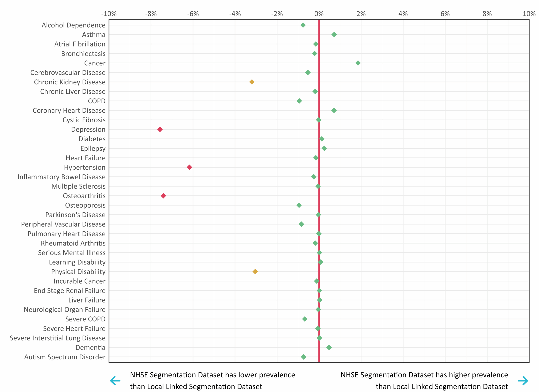Click the green Dementia diamond marker

(329, 347)
